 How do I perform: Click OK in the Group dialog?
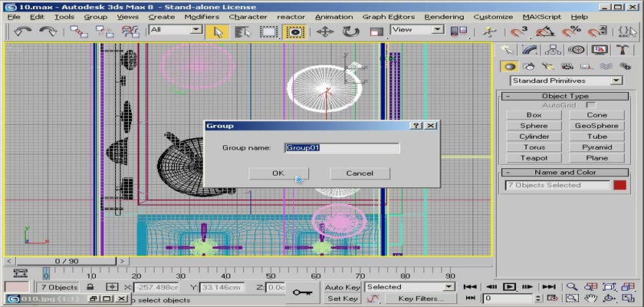point(278,173)
